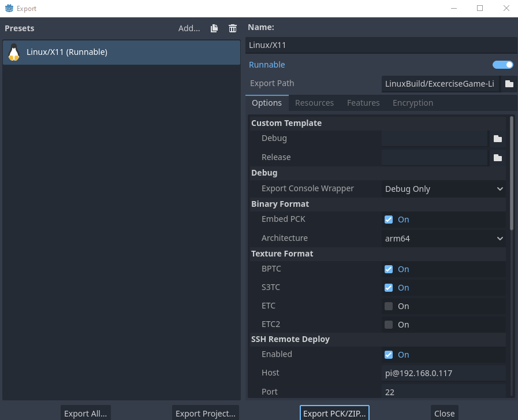Uncheck the BPTC texture format checkbox
This screenshot has height=420, width=518.
389,269
